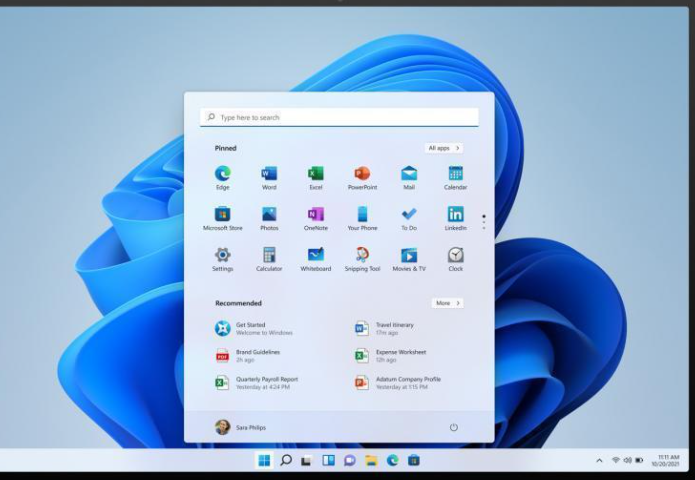Open the To Do app
Screen dimensions: 695x480
pyautogui.click(x=409, y=219)
